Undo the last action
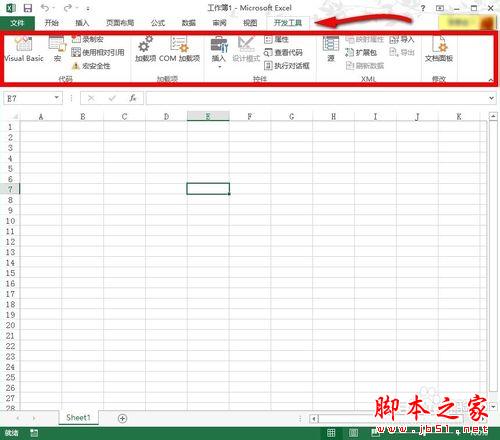500x440 pixels. pyautogui.click(x=45, y=8)
